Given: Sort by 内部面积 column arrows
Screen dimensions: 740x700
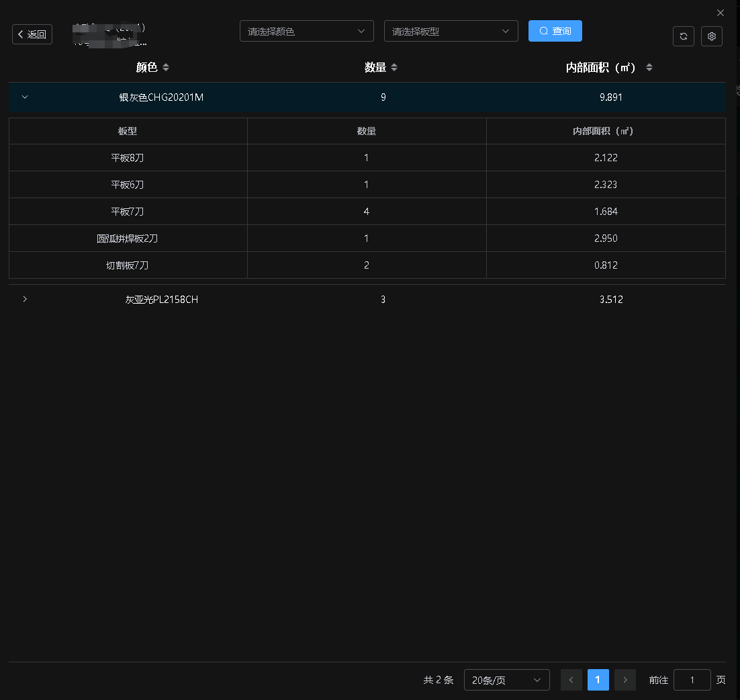Looking at the screenshot, I should 649,67.
